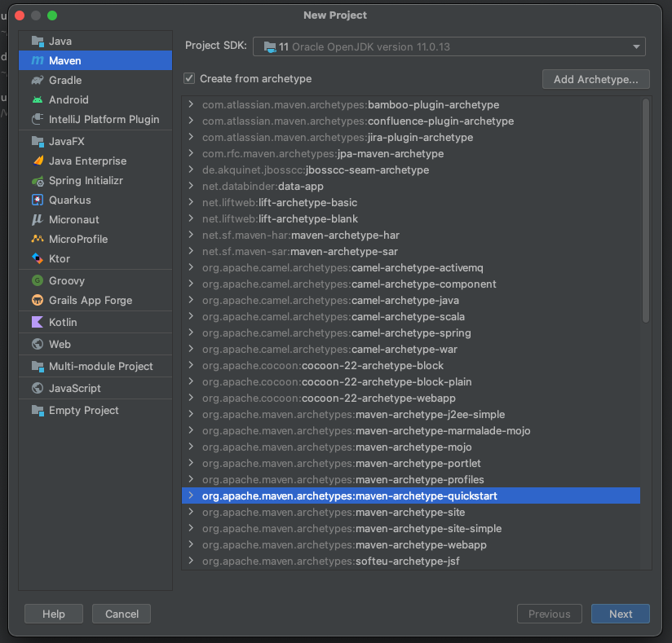Screen dimensions: 672x643
Task: Click the Empty Project folder icon
Action: [x=38, y=411]
